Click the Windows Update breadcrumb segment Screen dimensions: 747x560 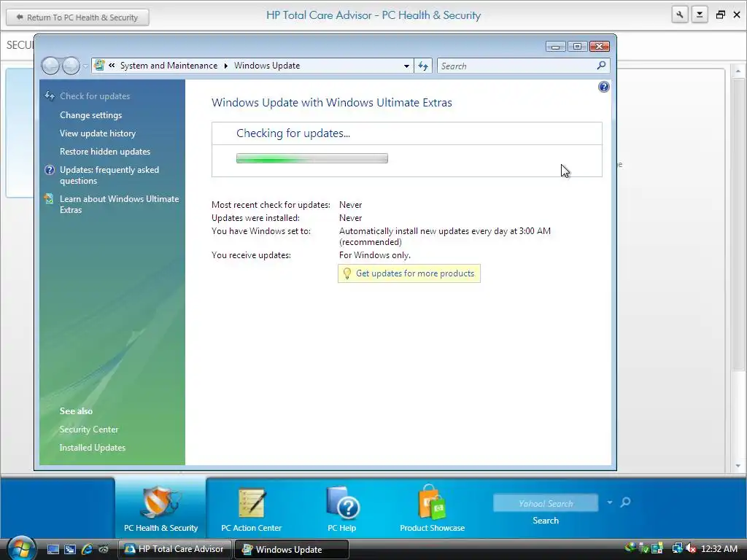click(267, 66)
